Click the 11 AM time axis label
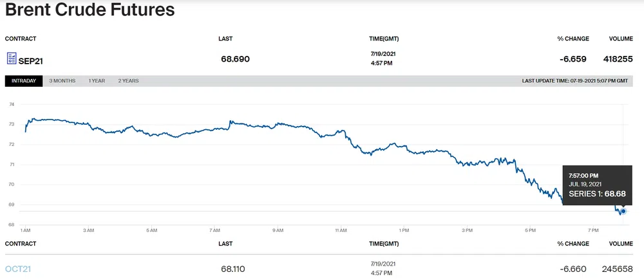Image resolution: width=644 pixels, height=279 pixels. click(x=341, y=230)
